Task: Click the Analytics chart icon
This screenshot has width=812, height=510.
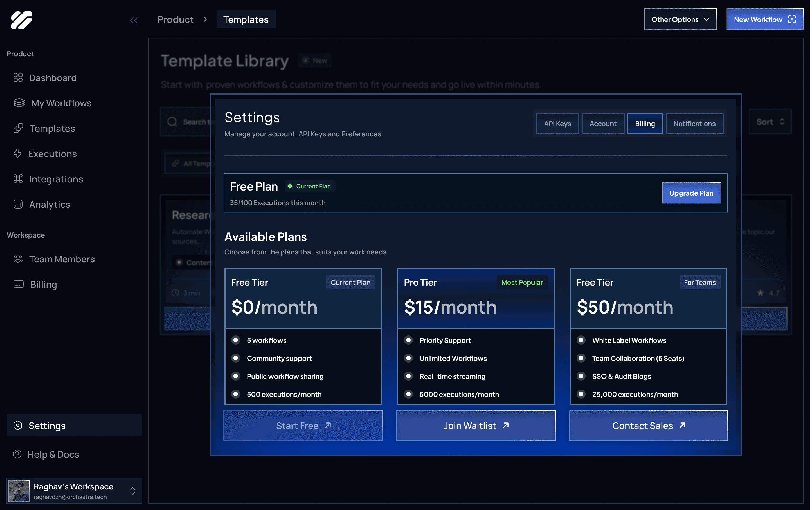Action: coord(18,204)
